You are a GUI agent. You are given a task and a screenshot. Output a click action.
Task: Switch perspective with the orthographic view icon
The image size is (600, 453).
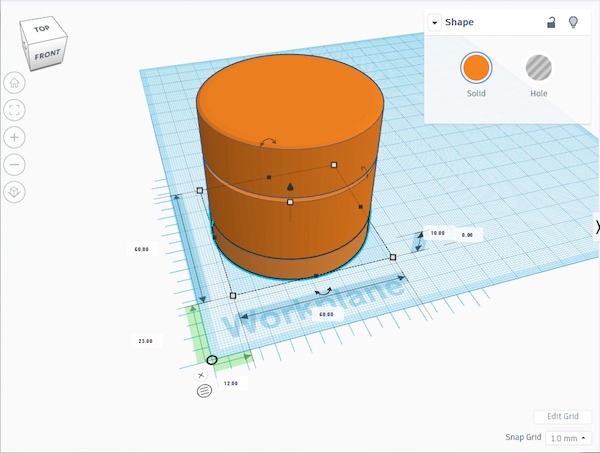(15, 191)
